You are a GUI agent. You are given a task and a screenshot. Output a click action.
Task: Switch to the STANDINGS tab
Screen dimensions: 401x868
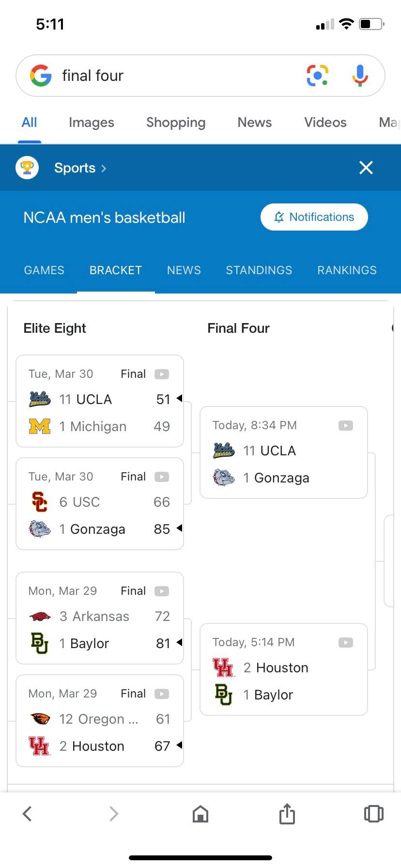259,270
